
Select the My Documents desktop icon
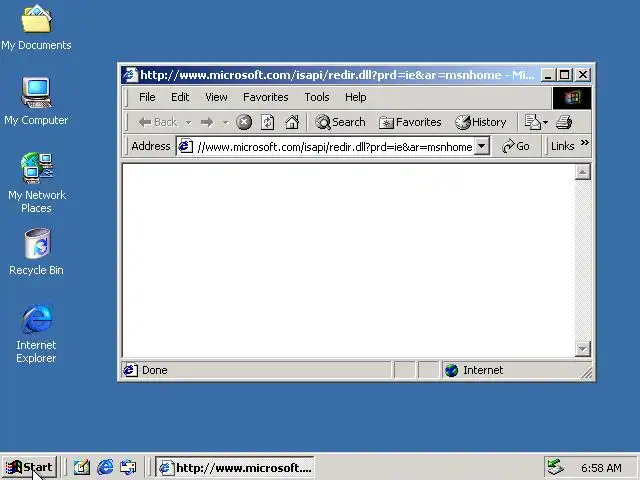coord(36,28)
